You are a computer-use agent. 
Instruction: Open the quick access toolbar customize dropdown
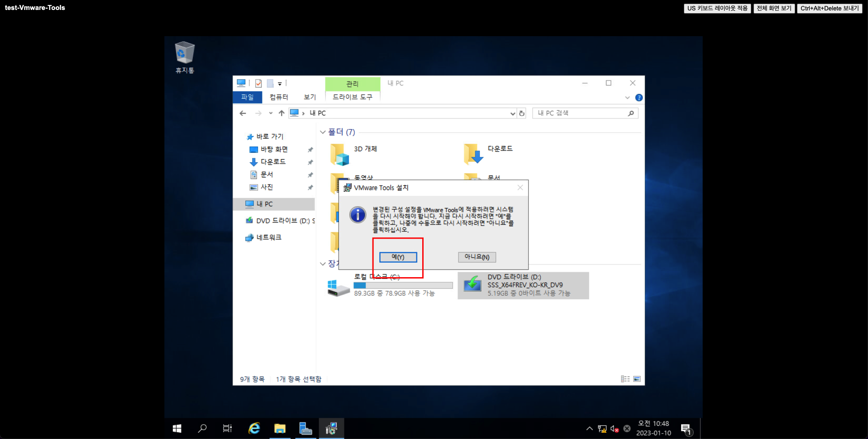[x=280, y=84]
